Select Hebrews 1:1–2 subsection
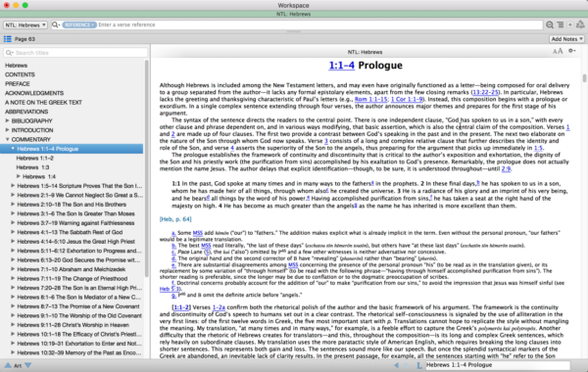 pos(35,158)
